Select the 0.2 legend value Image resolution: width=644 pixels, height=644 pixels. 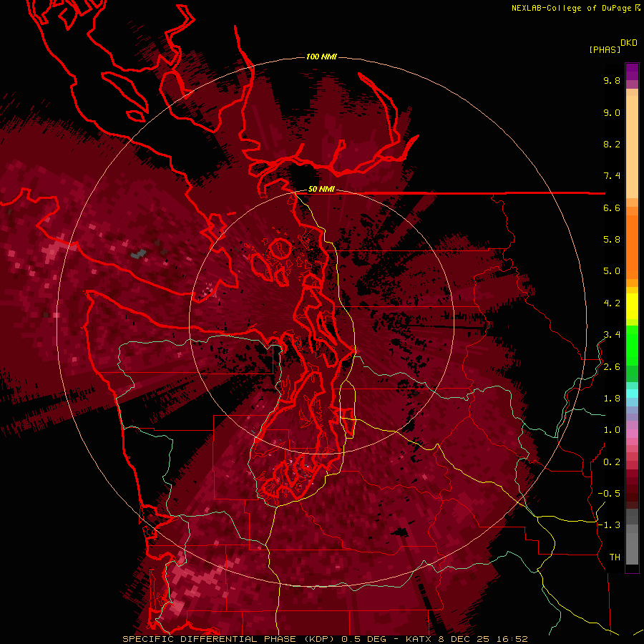(612, 462)
